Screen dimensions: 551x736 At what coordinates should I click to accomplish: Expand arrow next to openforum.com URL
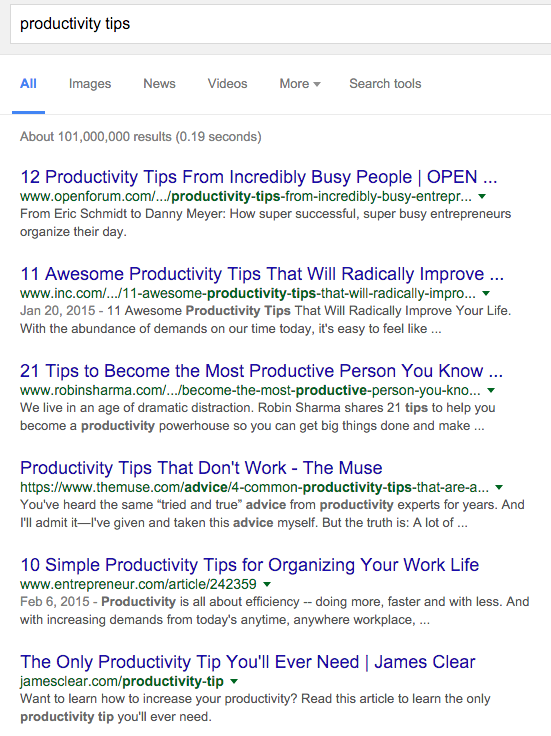tap(482, 196)
